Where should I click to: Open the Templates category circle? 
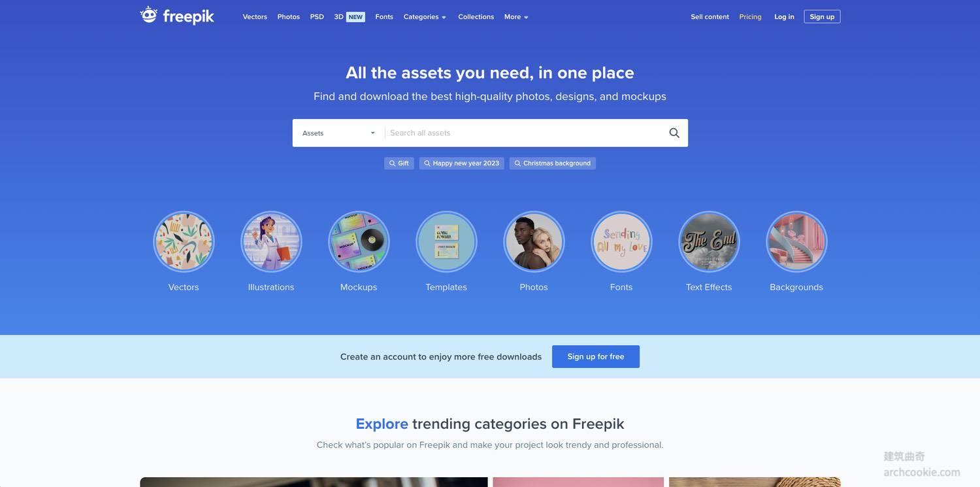pyautogui.click(x=446, y=241)
